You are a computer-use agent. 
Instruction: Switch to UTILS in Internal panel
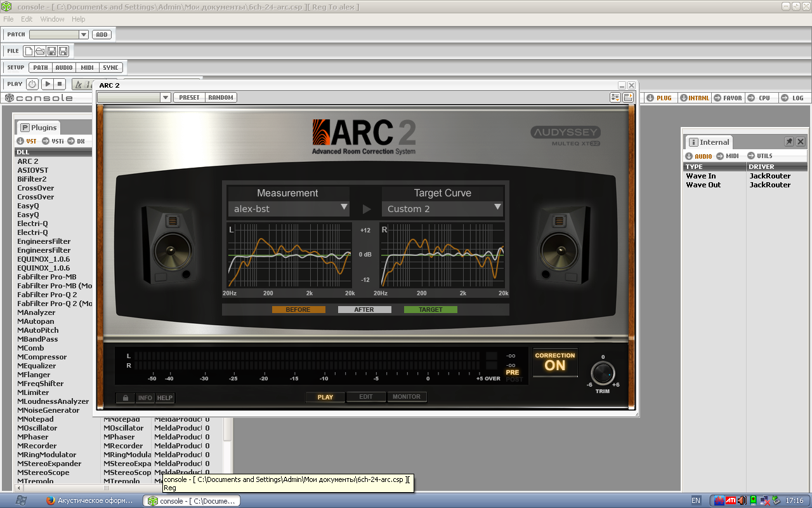pyautogui.click(x=760, y=156)
